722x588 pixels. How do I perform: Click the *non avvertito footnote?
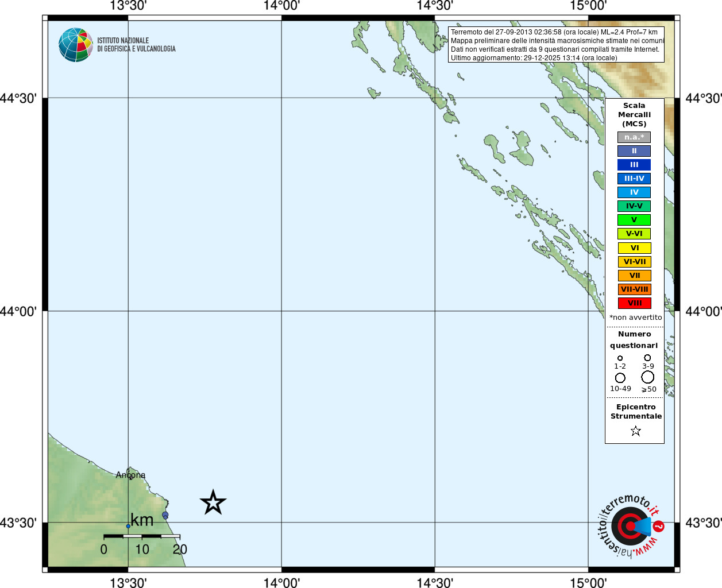coord(635,318)
